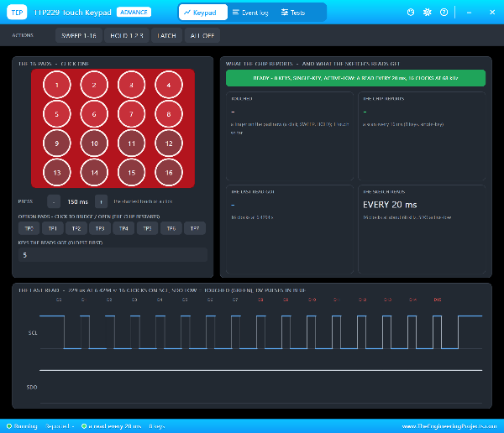Tap touch pad number 1
504x433 pixels.
pos(57,85)
